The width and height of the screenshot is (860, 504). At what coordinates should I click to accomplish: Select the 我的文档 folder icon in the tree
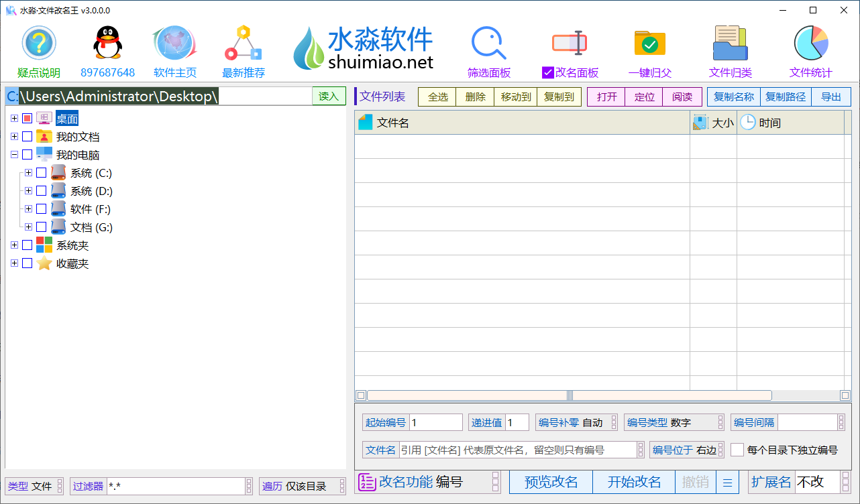pyautogui.click(x=44, y=137)
